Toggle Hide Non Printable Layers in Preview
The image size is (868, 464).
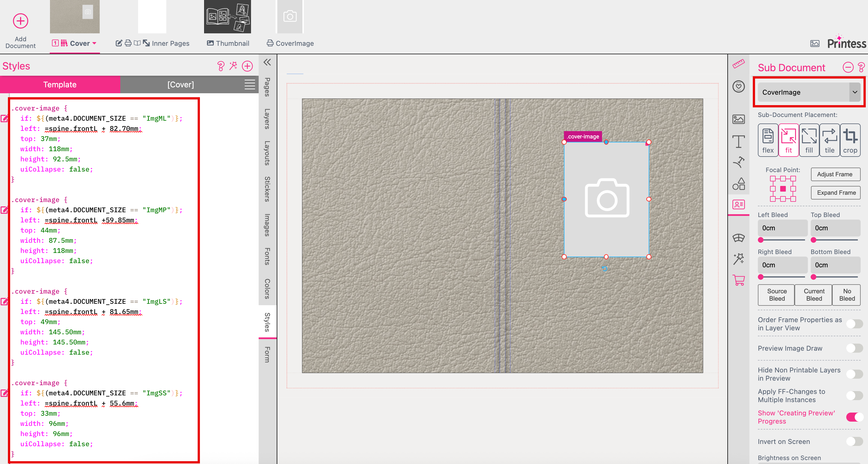click(854, 374)
